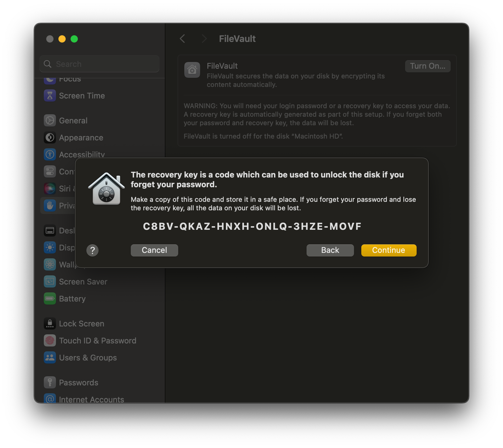Cancel the recovery key dialog
503x448 pixels.
154,250
